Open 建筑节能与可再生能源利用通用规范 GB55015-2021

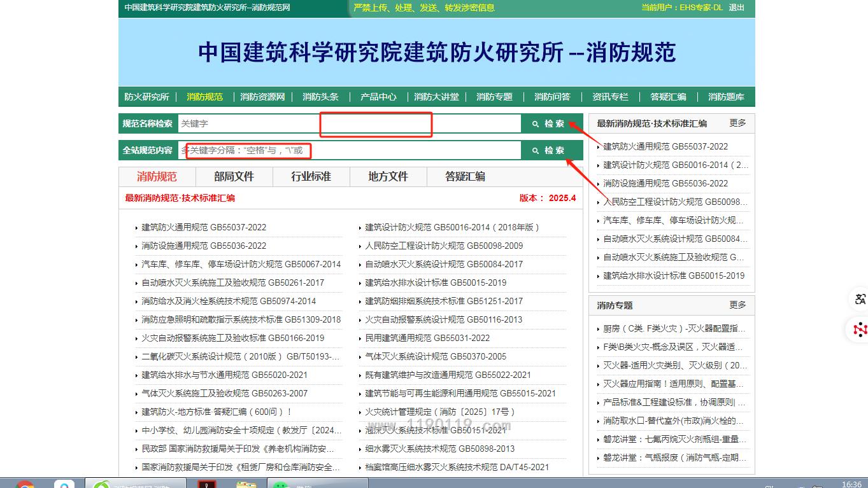[460, 393]
